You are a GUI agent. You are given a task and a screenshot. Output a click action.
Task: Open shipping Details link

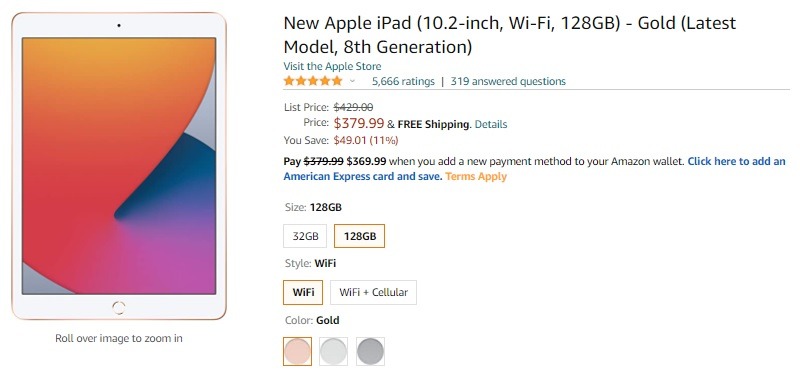pyautogui.click(x=491, y=124)
